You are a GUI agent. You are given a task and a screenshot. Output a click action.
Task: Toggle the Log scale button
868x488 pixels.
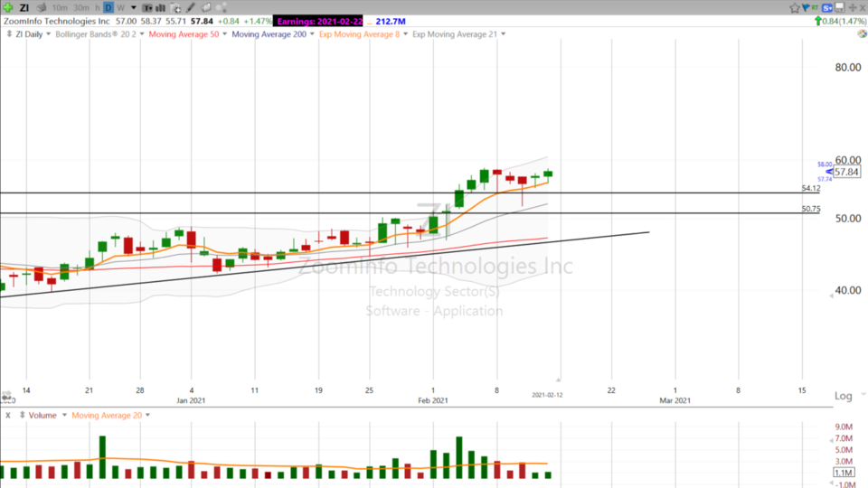pos(843,396)
